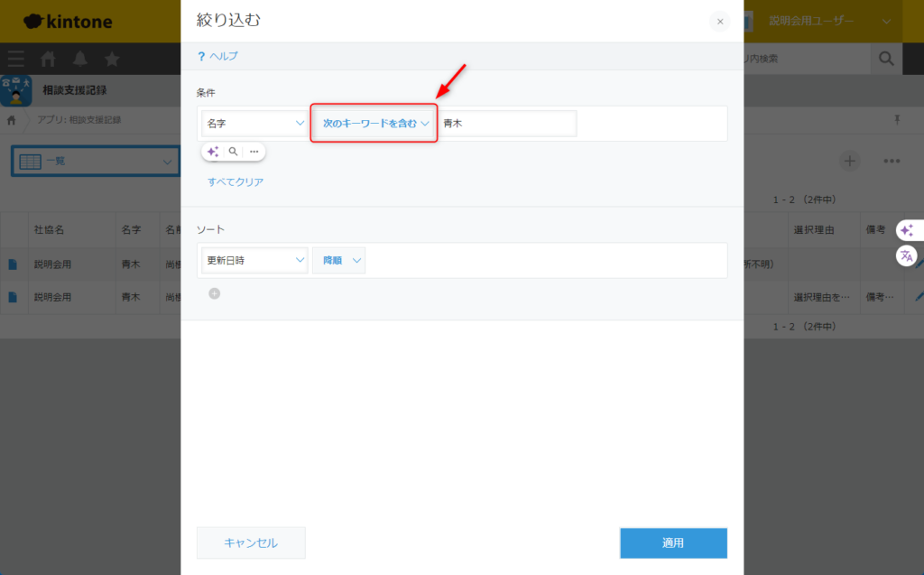Click the gray plus icon to add sort
This screenshot has height=575, width=924.
coord(214,293)
